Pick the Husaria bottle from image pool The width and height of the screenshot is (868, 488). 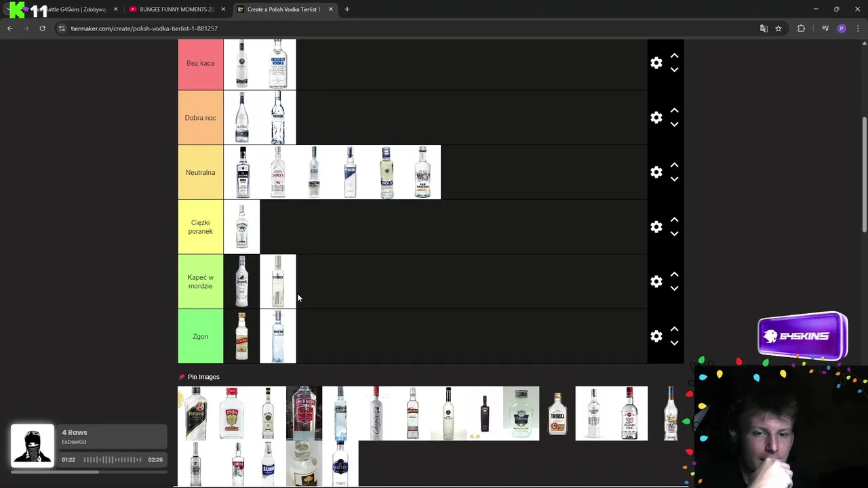[x=195, y=413]
